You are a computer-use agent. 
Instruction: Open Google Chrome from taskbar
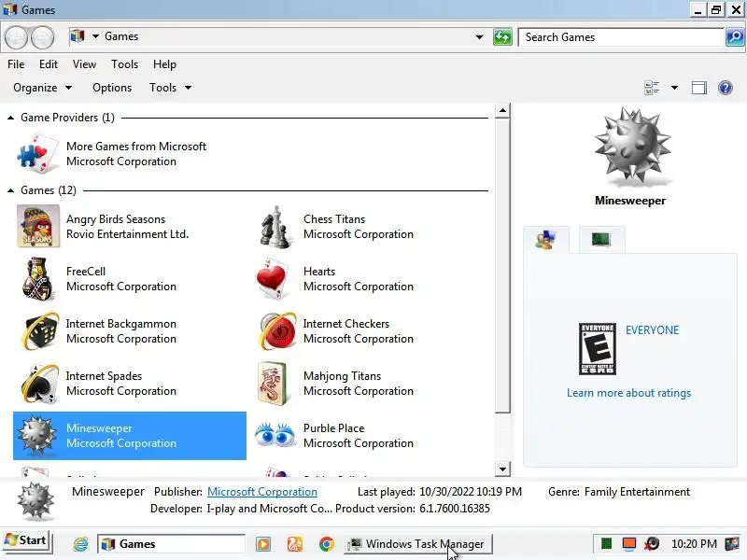point(326,544)
